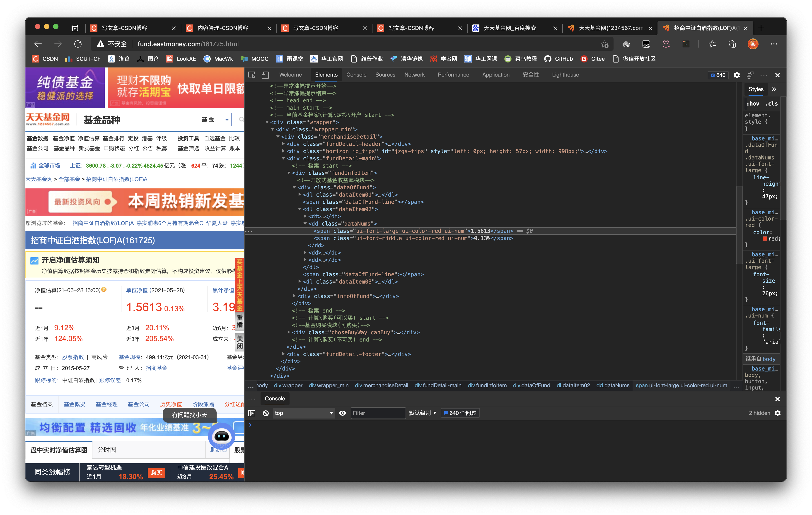This screenshot has width=812, height=515.
Task: Show the console sidebar panel icon
Action: pos(252,413)
